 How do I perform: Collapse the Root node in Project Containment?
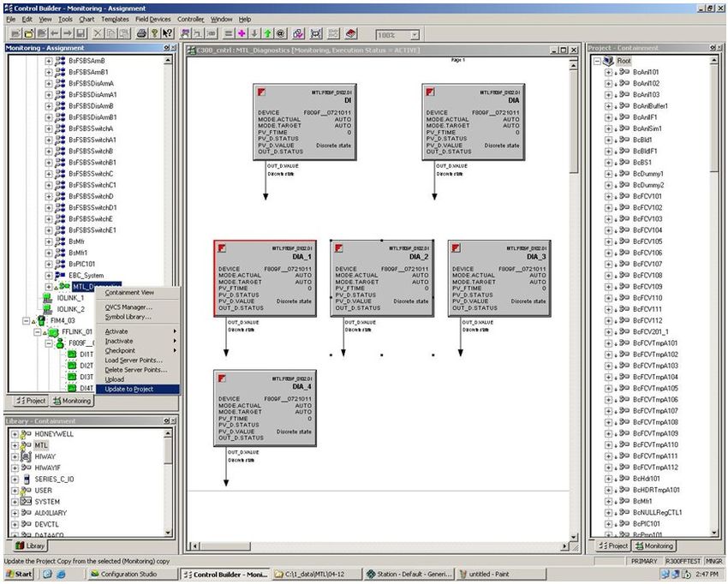click(x=597, y=61)
